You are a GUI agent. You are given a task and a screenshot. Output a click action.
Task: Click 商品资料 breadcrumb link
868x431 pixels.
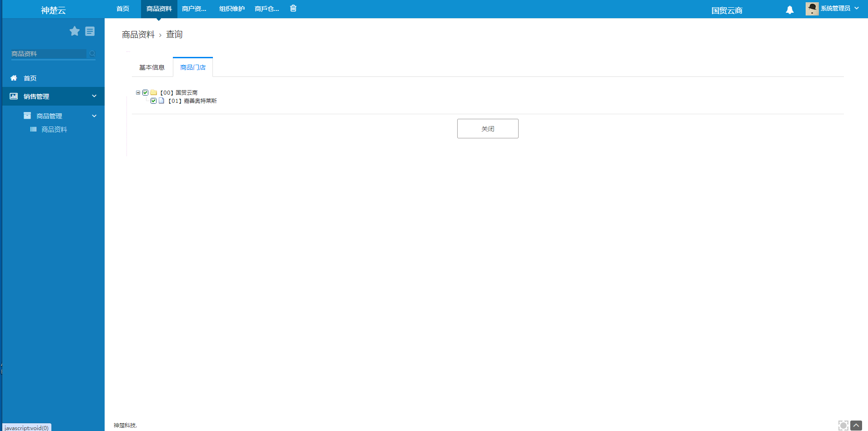pyautogui.click(x=138, y=35)
